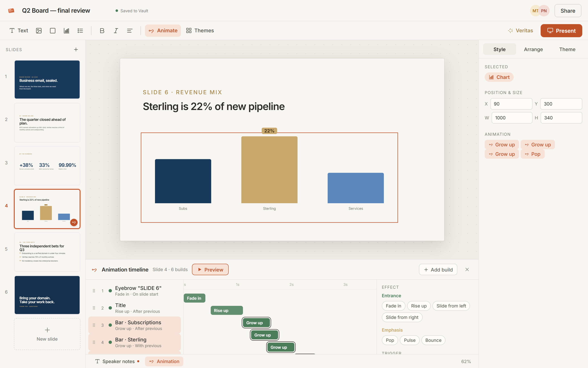
Task: Select the blue Services bar
Action: tap(356, 188)
